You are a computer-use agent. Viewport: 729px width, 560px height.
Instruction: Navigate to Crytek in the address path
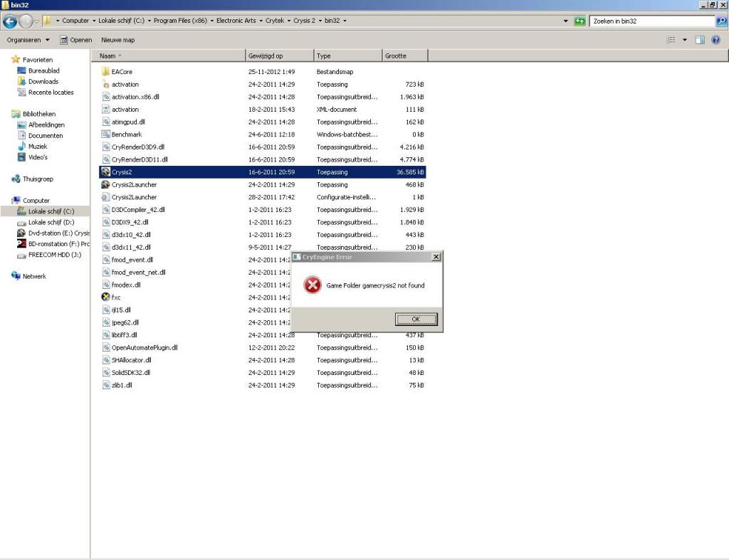point(275,21)
